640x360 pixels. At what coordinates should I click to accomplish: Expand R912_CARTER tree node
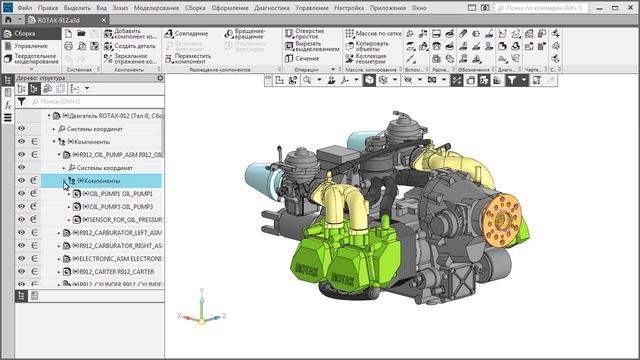pos(59,272)
